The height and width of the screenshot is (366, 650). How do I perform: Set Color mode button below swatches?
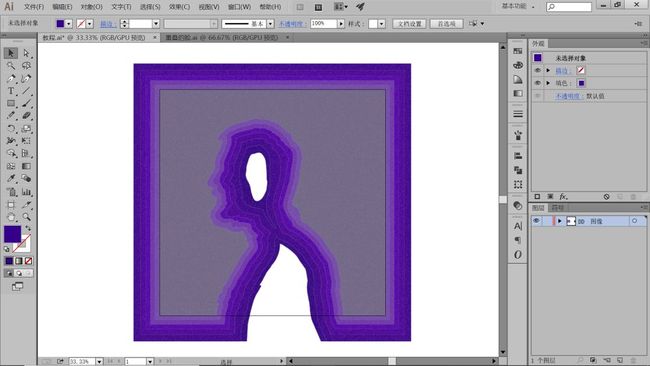(9, 261)
